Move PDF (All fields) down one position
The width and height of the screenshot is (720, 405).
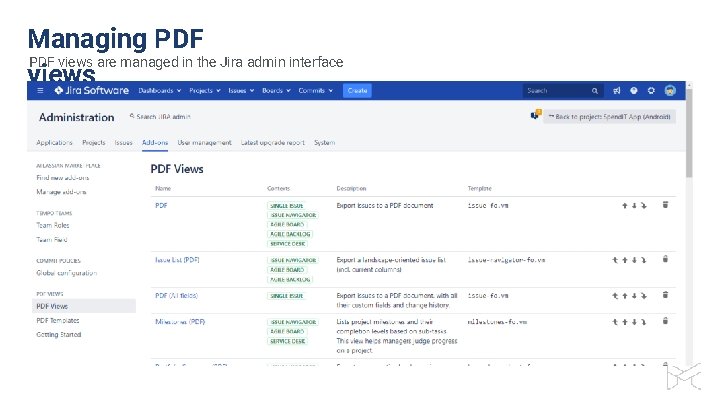click(634, 296)
